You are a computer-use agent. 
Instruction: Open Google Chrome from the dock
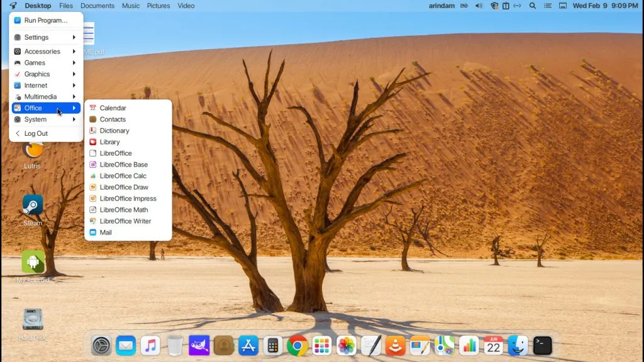pos(297,345)
